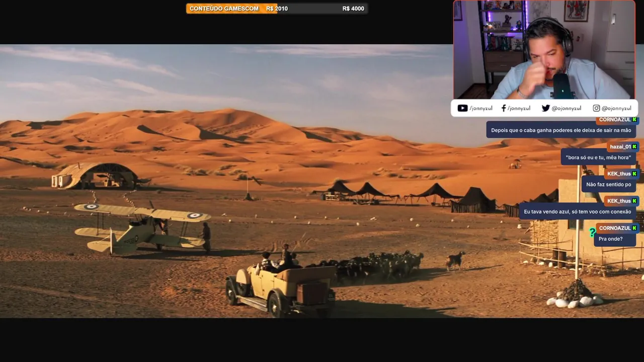Click badge beside KEK_thus 'Eu tava vendo azul'
The image size is (644, 362).
point(634,201)
